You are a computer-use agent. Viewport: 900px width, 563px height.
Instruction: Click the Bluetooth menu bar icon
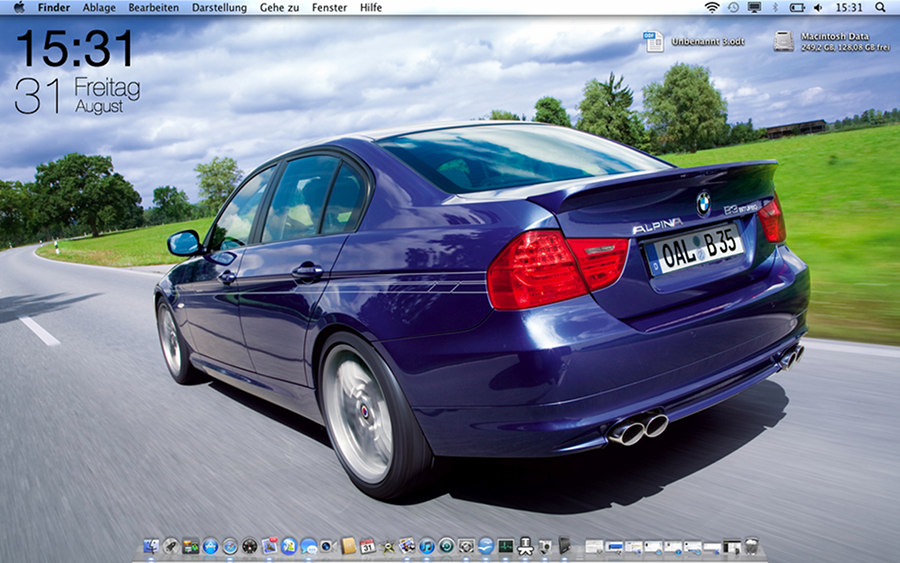pos(774,7)
